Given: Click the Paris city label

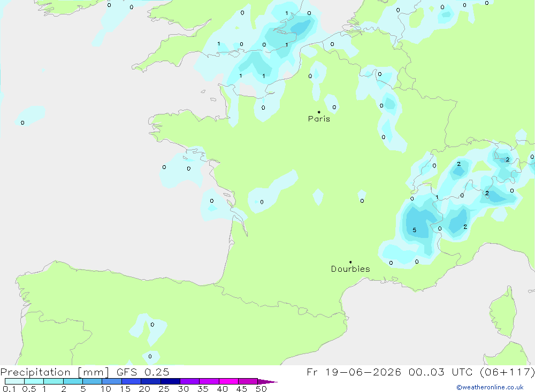Looking at the screenshot, I should (x=319, y=119).
